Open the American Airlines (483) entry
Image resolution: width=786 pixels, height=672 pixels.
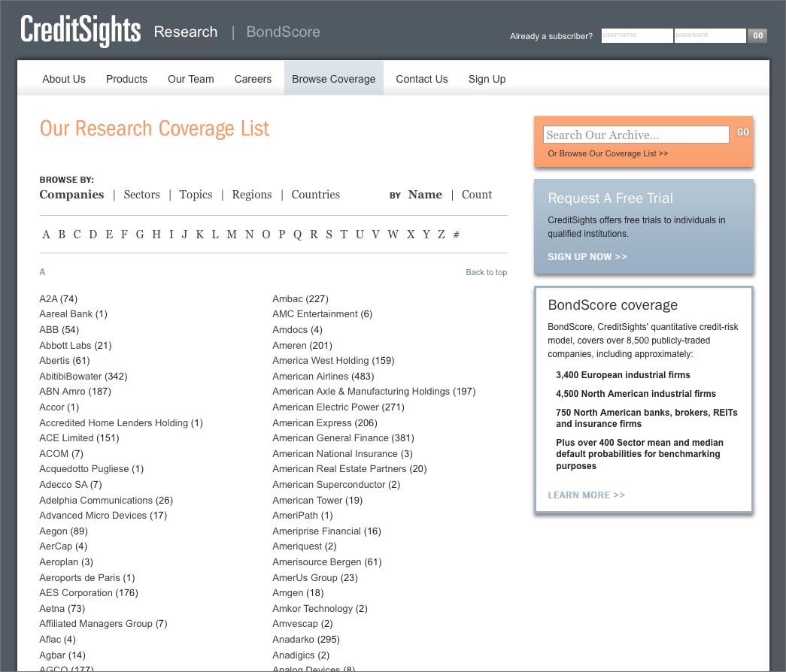pyautogui.click(x=323, y=377)
